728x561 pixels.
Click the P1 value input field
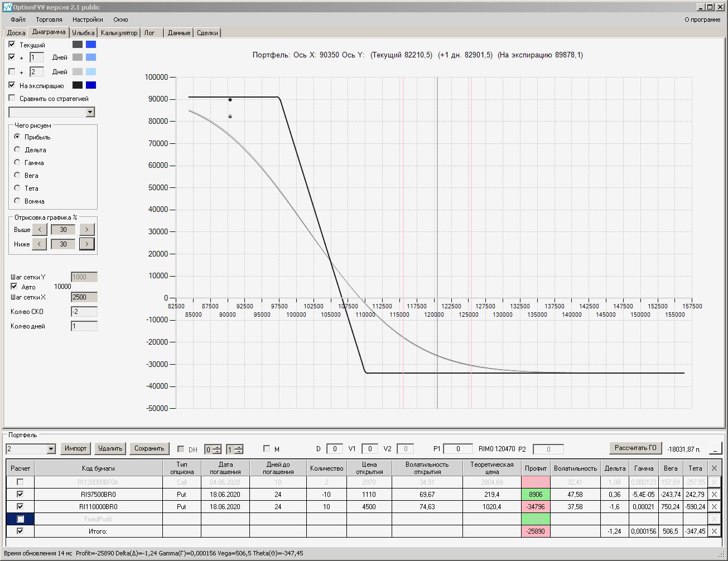(x=458, y=449)
